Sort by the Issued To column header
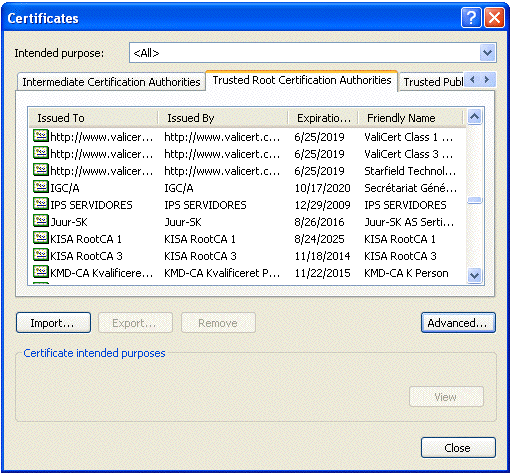 (x=93, y=118)
